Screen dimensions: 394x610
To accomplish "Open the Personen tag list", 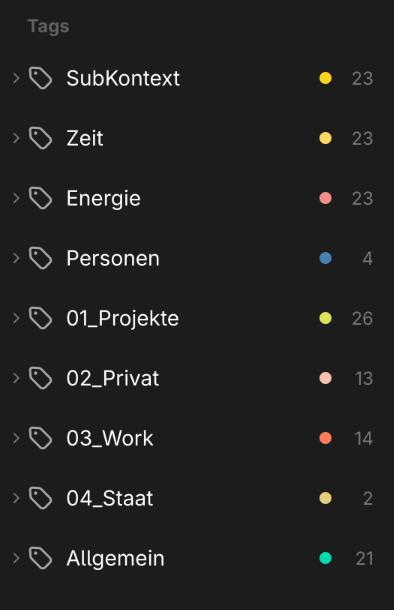I will (x=113, y=258).
